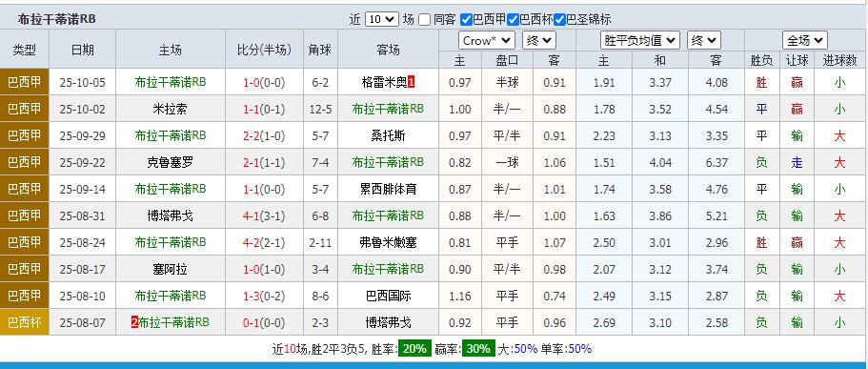The width and height of the screenshot is (868, 369).
Task: Click score 1-3(0-2) against 巴西国际
Action: click(x=264, y=296)
